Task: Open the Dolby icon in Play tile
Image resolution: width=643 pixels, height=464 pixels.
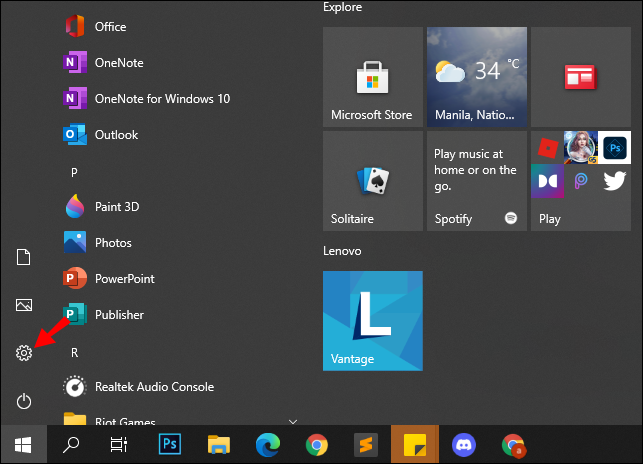Action: [547, 181]
